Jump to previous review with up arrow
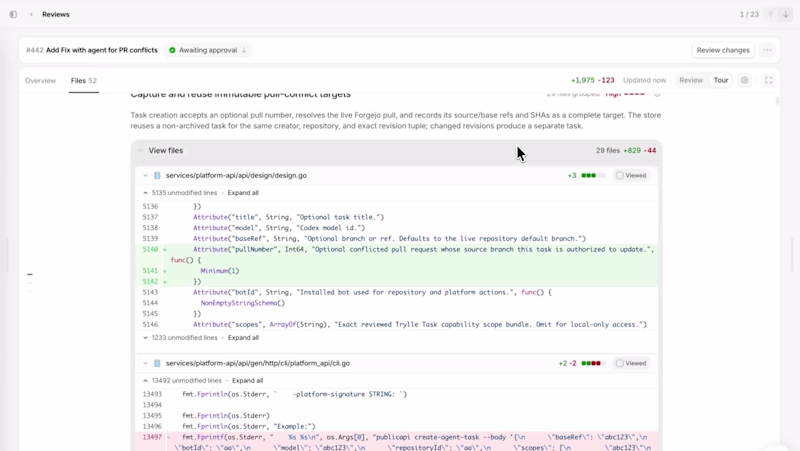The image size is (800, 451). pos(771,14)
